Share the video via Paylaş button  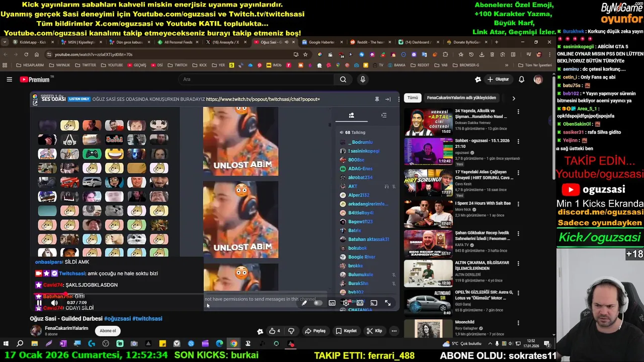coord(315,331)
